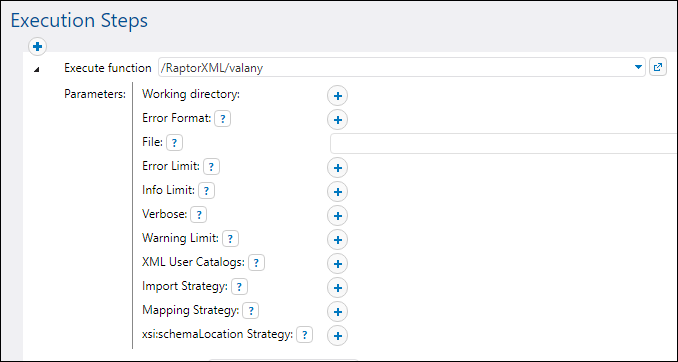Show help for XML User Catalogs
Viewport: 678px width, 362px height.
click(x=256, y=263)
